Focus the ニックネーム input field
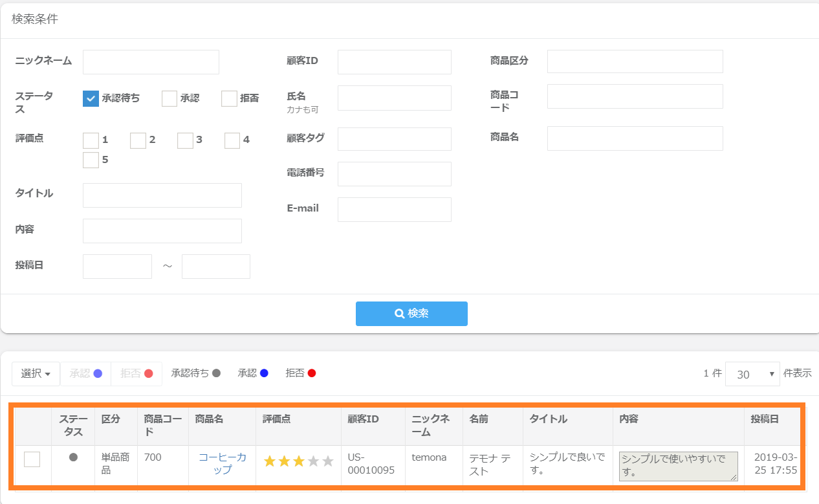 (151, 62)
